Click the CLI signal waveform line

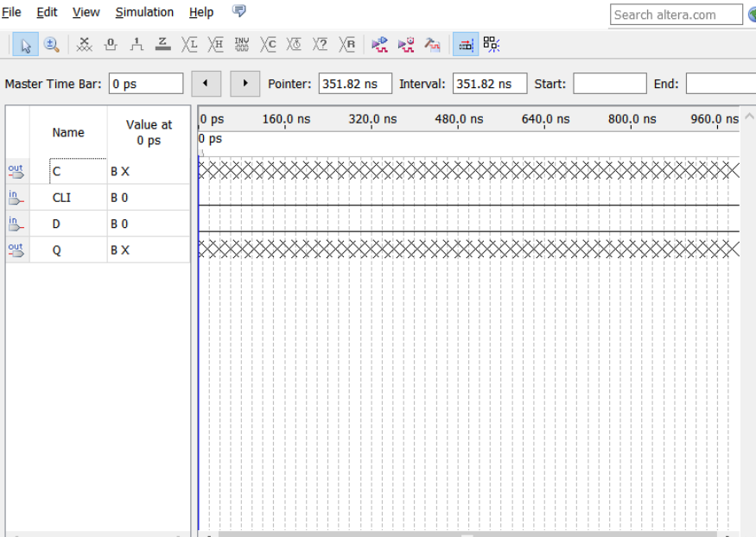[468, 205]
